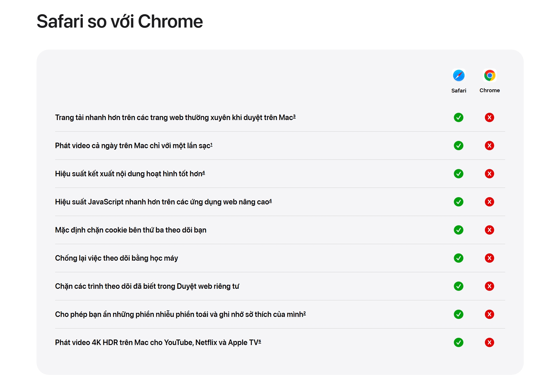The width and height of the screenshot is (560, 392).
Task: Click the 'Chrome' column label
Action: click(x=490, y=90)
